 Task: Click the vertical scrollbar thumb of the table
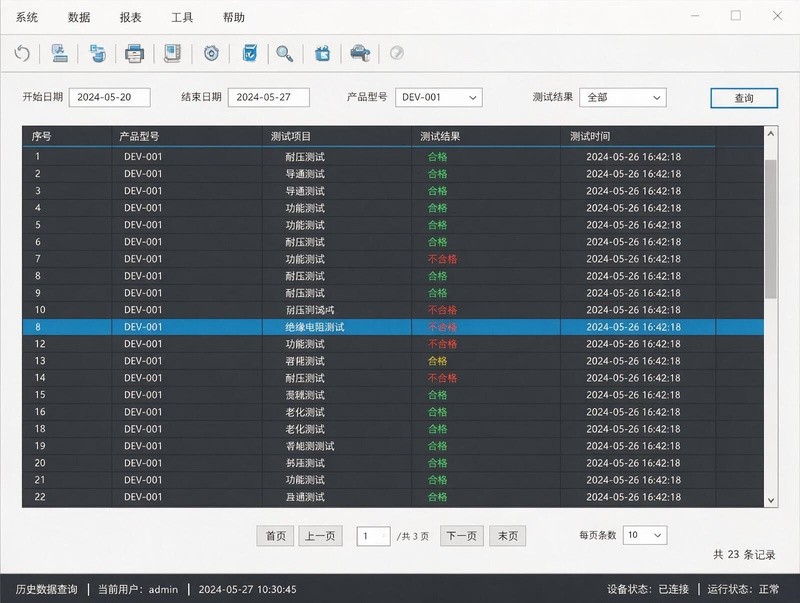coord(770,229)
